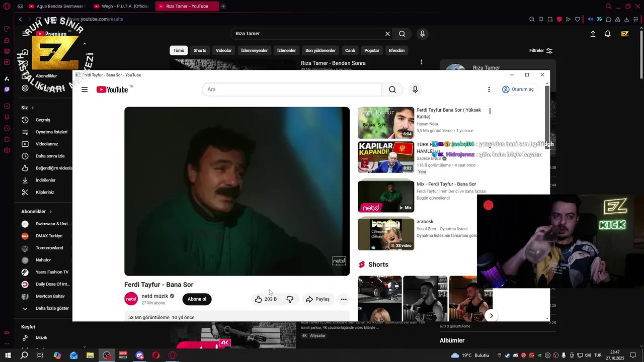
Task: Open Windows taskbar search
Action: coord(24,355)
